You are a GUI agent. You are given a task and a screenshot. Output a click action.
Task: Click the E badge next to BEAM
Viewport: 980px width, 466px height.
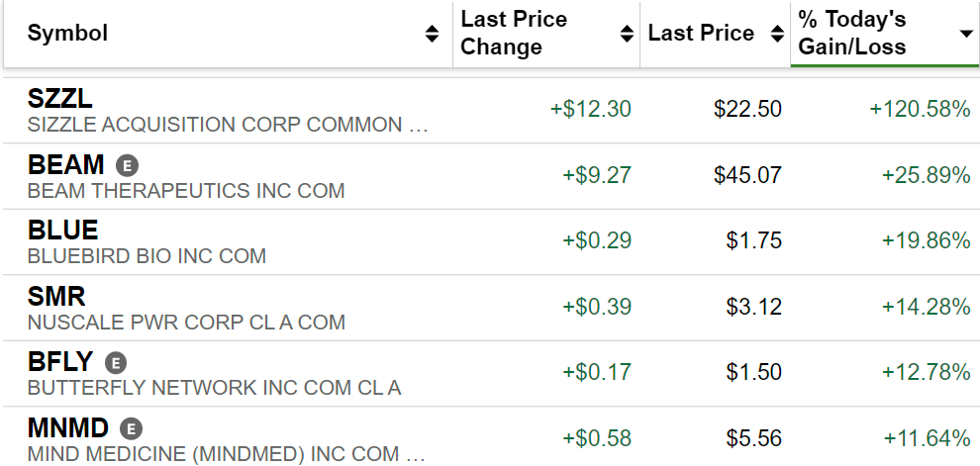[126, 165]
